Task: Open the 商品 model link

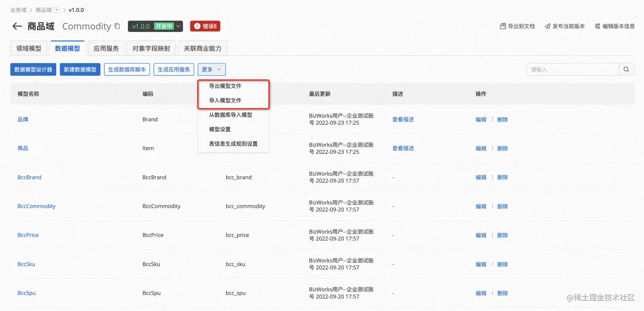Action: point(23,148)
